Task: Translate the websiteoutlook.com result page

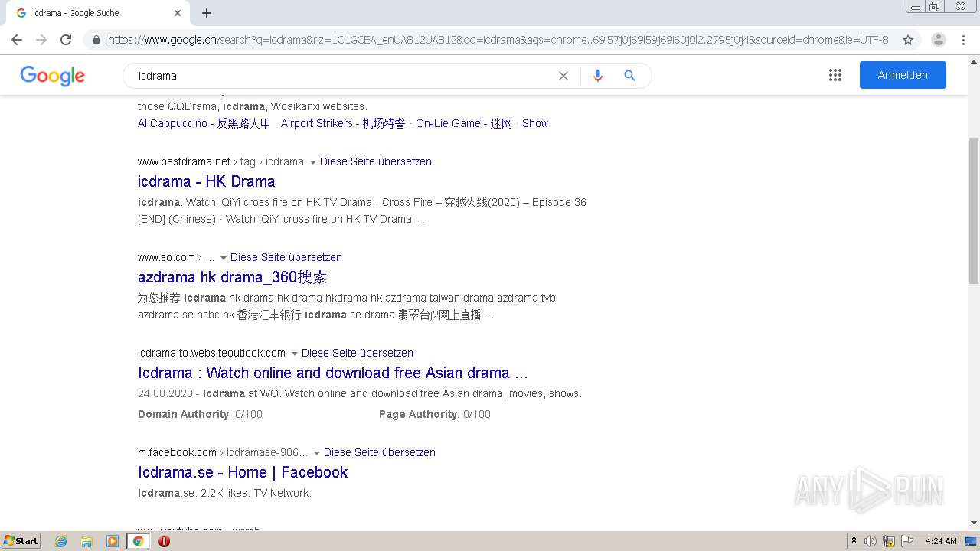Action: (358, 353)
